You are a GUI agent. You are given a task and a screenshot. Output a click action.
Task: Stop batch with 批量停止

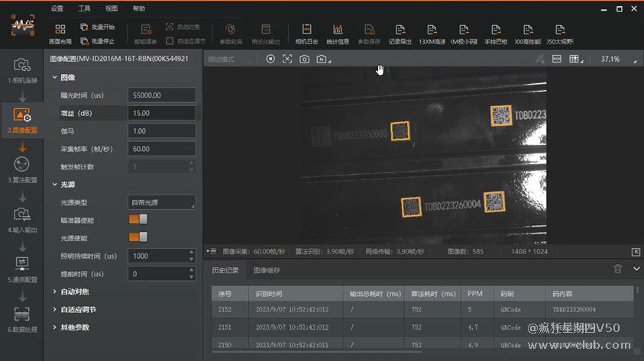click(97, 41)
